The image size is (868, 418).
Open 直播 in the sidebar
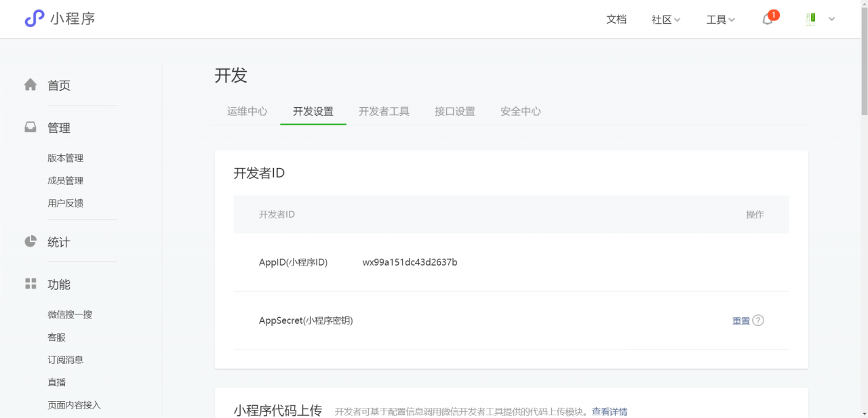(x=56, y=382)
